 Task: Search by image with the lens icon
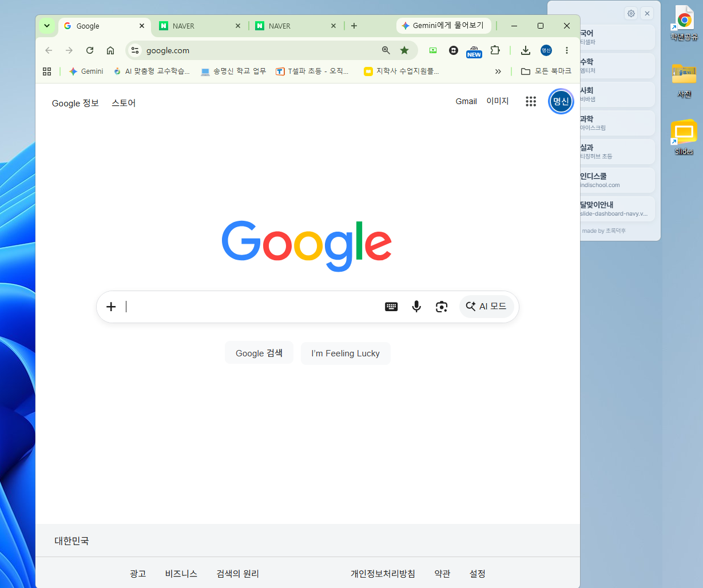[x=442, y=307]
